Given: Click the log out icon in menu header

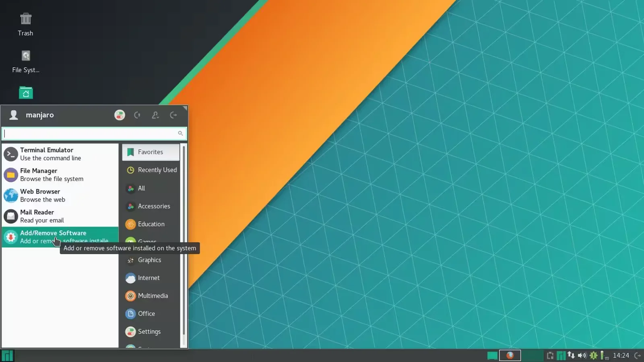Looking at the screenshot, I should [x=173, y=115].
